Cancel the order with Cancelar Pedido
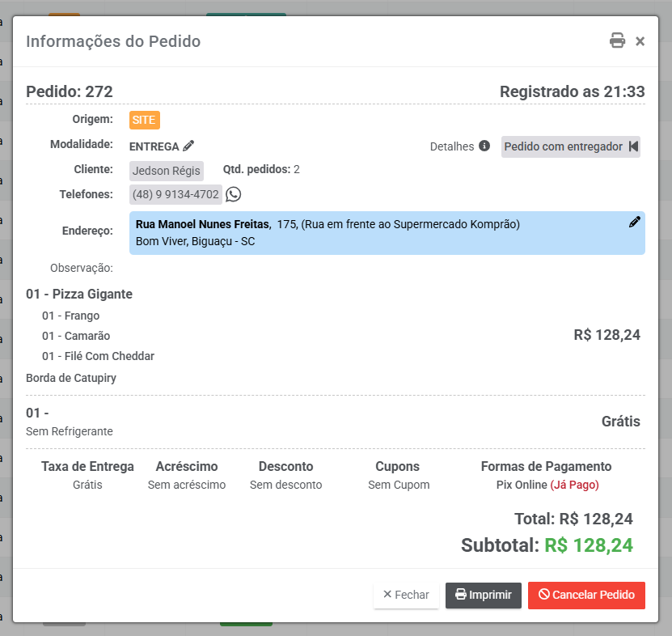The image size is (672, 636). 586,595
